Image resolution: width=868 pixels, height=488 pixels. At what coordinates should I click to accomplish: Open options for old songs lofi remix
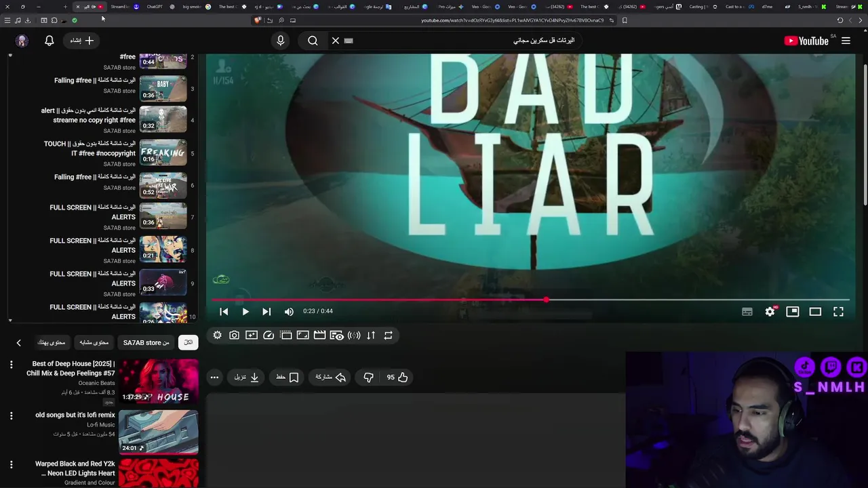tap(11, 415)
